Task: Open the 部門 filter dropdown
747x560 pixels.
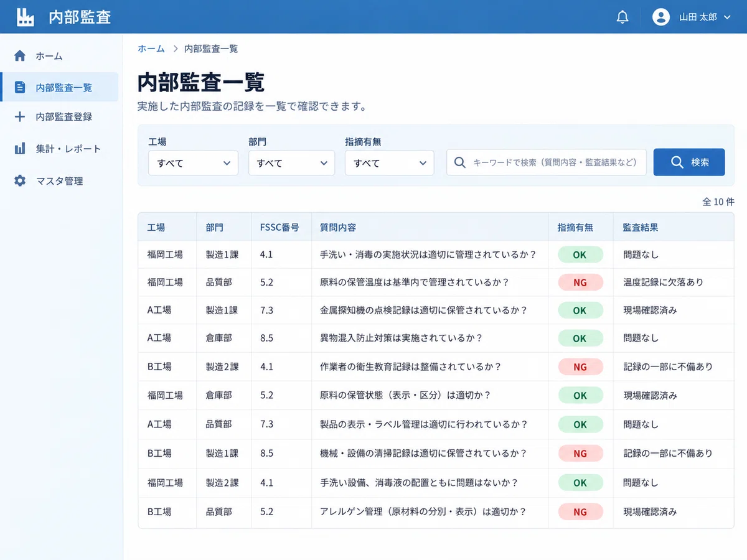Action: click(292, 163)
